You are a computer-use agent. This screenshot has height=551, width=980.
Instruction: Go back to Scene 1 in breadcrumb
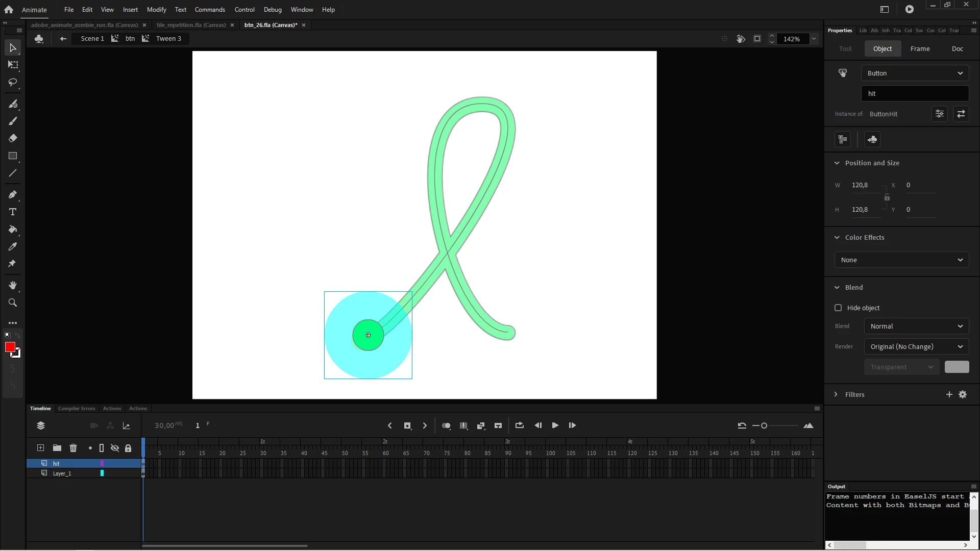92,39
